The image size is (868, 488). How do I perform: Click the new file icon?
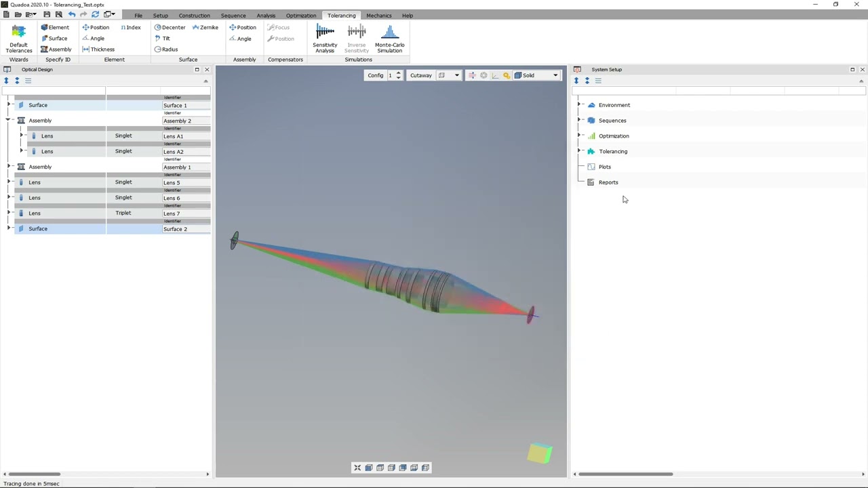(x=6, y=14)
